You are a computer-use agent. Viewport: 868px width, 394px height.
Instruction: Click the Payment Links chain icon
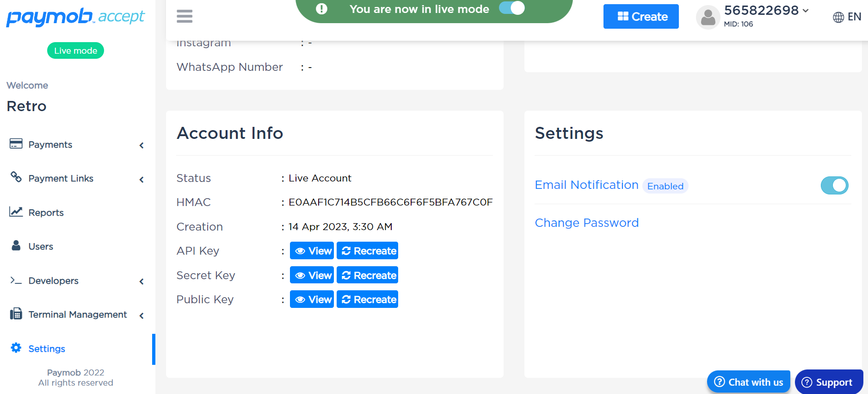16,177
